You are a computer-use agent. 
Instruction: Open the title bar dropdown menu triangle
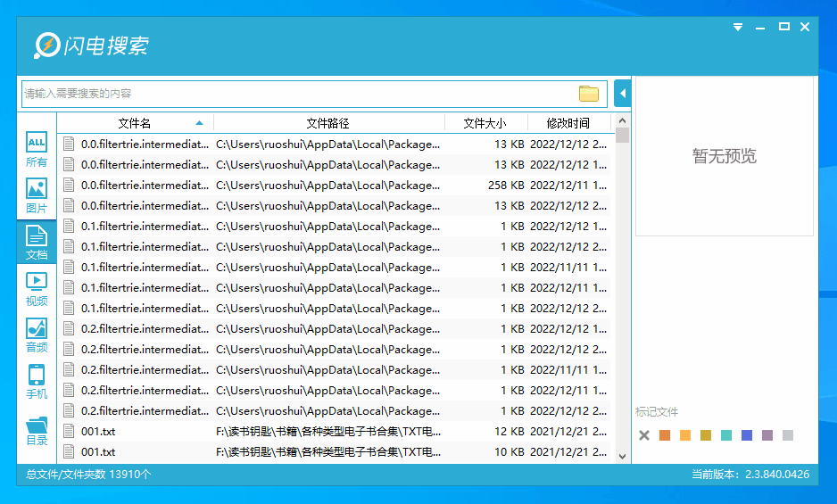pyautogui.click(x=738, y=27)
